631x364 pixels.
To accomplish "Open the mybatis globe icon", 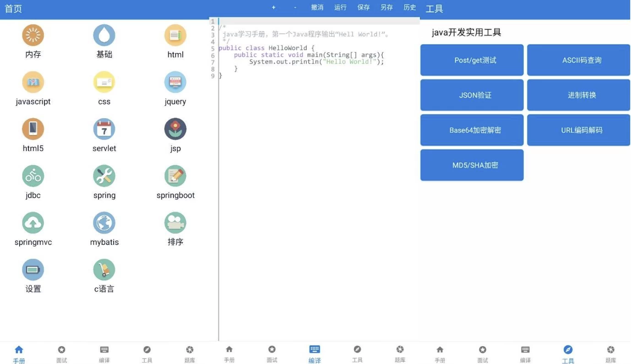I will (x=104, y=223).
